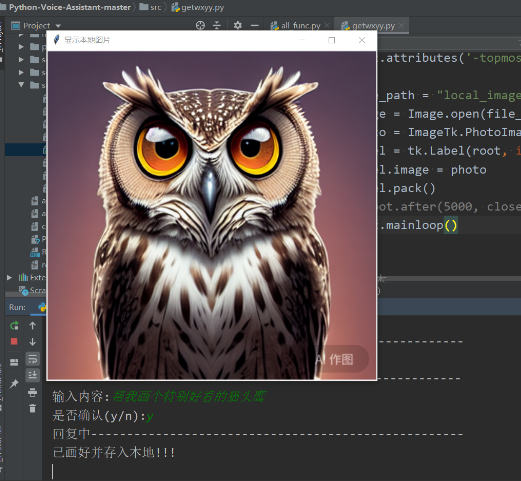Open Project panel settings gear
The height and width of the screenshot is (481, 521).
click(238, 25)
